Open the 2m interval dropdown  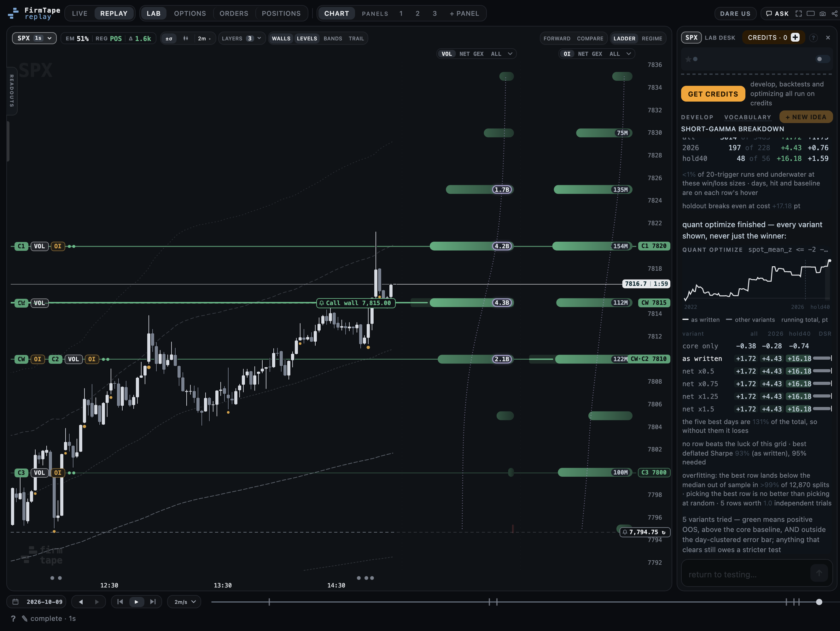click(204, 38)
